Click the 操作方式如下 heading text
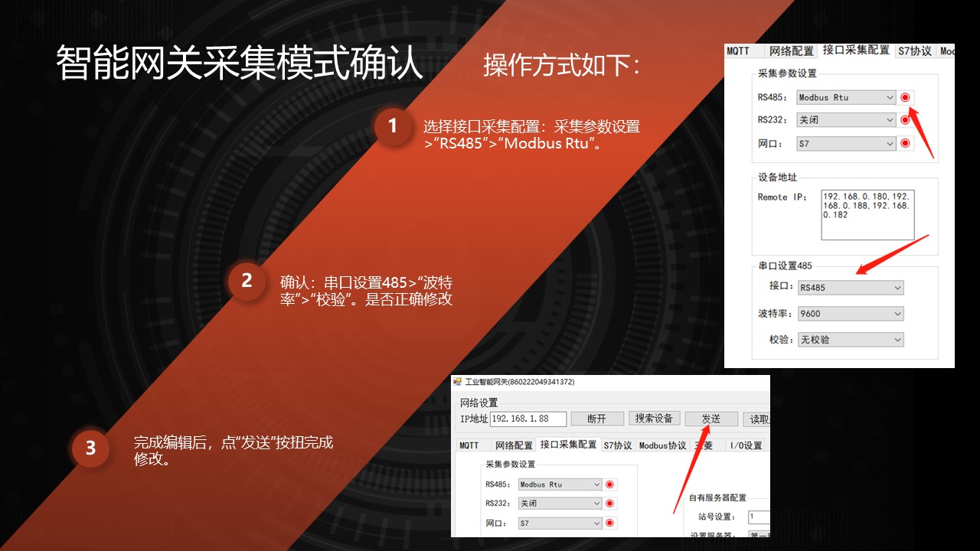The width and height of the screenshot is (980, 551). [561, 66]
